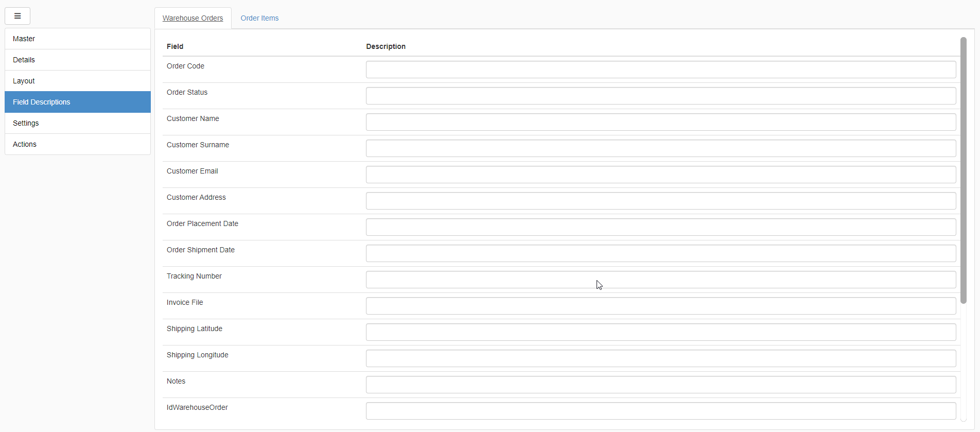Switch to the Order Items tab

pos(259,18)
